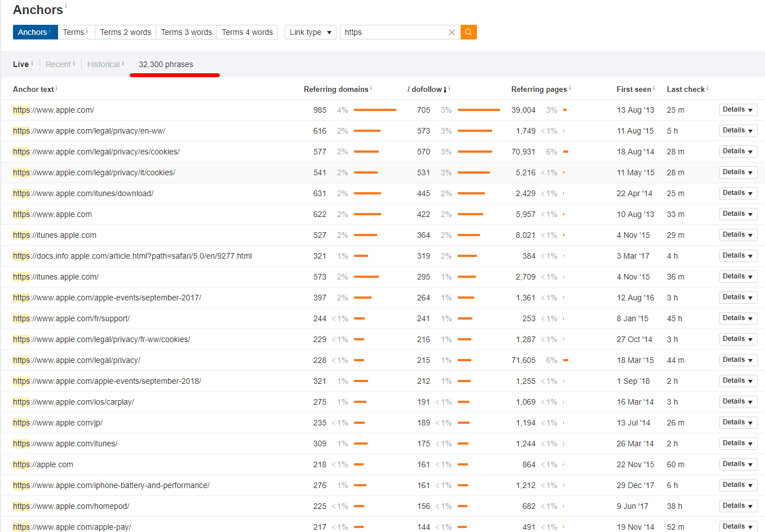765x532 pixels.
Task: Click inside the search input field
Action: (395, 32)
